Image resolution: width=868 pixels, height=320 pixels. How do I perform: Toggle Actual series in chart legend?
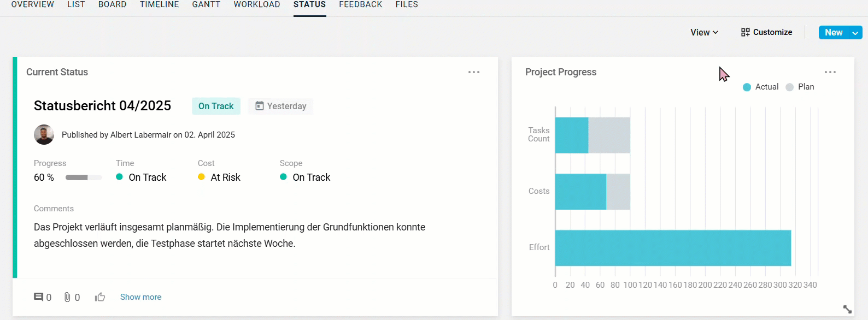761,87
